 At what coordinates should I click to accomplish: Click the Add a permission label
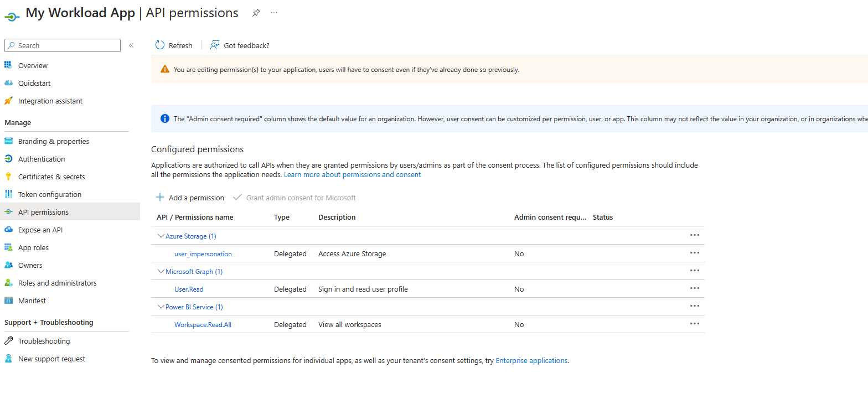pos(197,198)
